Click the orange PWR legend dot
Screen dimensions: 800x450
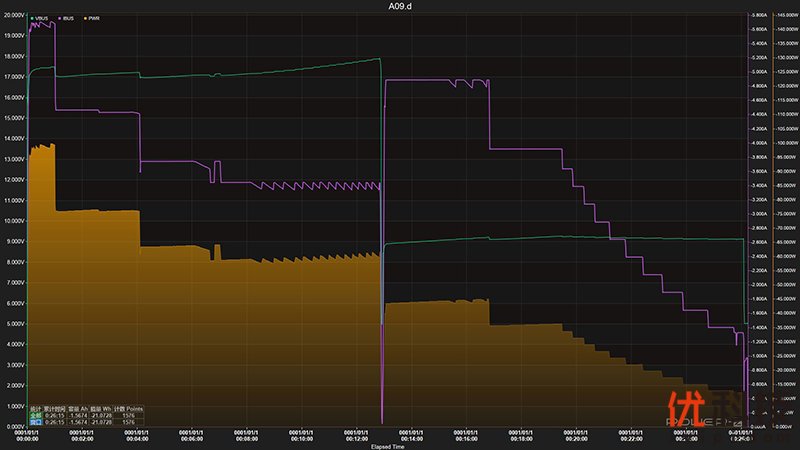click(x=84, y=19)
